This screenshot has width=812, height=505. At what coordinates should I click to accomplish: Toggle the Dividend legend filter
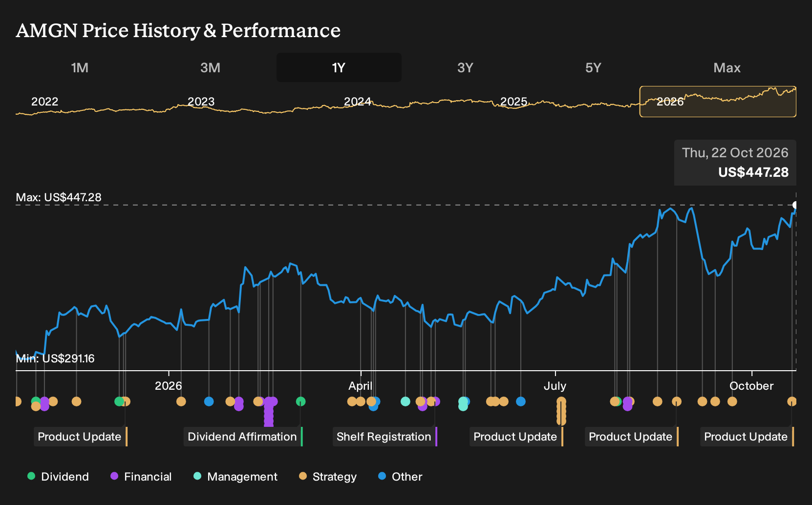coord(58,477)
